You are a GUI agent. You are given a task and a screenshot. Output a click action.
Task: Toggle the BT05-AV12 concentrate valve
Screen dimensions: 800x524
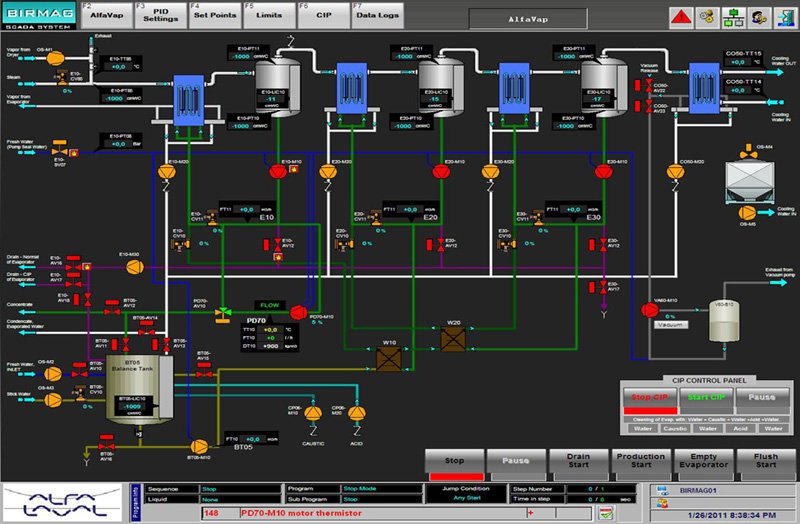[x=112, y=307]
